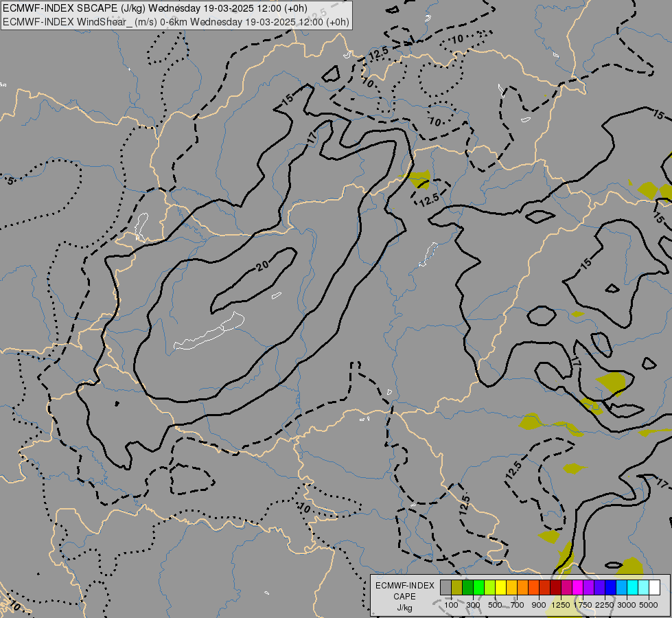Pick the pure blue legend swatch

(610, 587)
